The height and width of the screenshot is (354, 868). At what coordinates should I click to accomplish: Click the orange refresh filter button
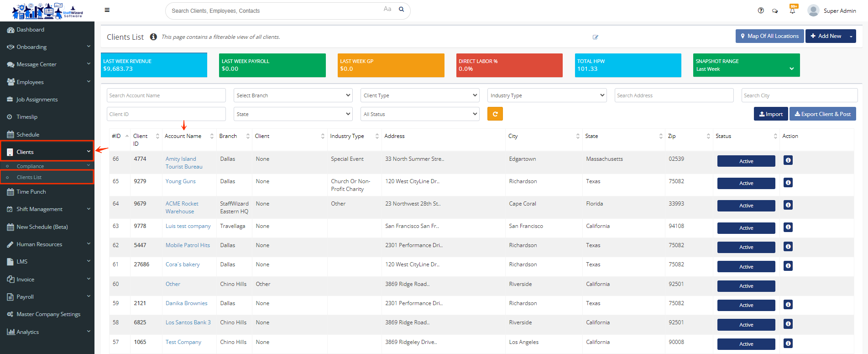495,114
